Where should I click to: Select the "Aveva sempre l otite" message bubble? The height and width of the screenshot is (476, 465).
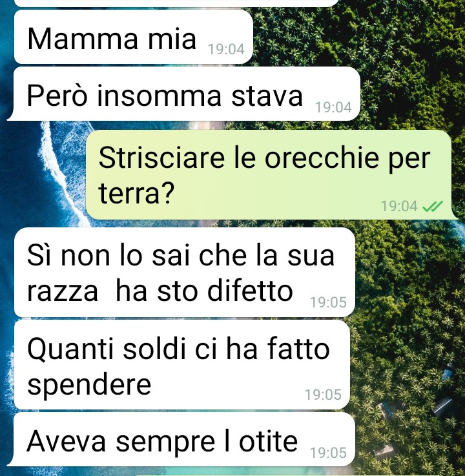181,439
